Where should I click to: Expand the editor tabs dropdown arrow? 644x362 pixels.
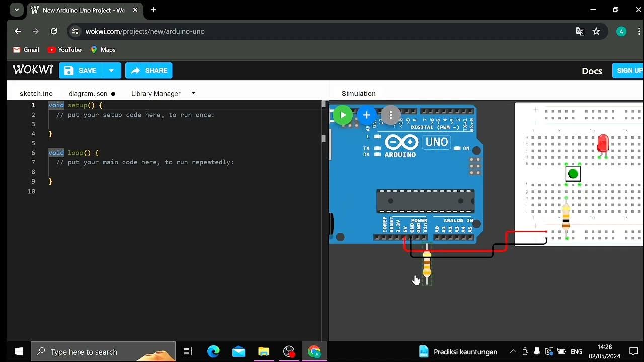pos(193,93)
